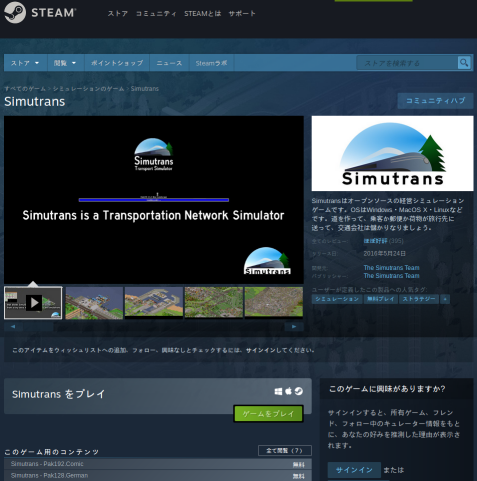The height and width of the screenshot is (481, 477).
Task: Click シミュレーションのゲーム breadcrumb link
Action: click(x=88, y=89)
